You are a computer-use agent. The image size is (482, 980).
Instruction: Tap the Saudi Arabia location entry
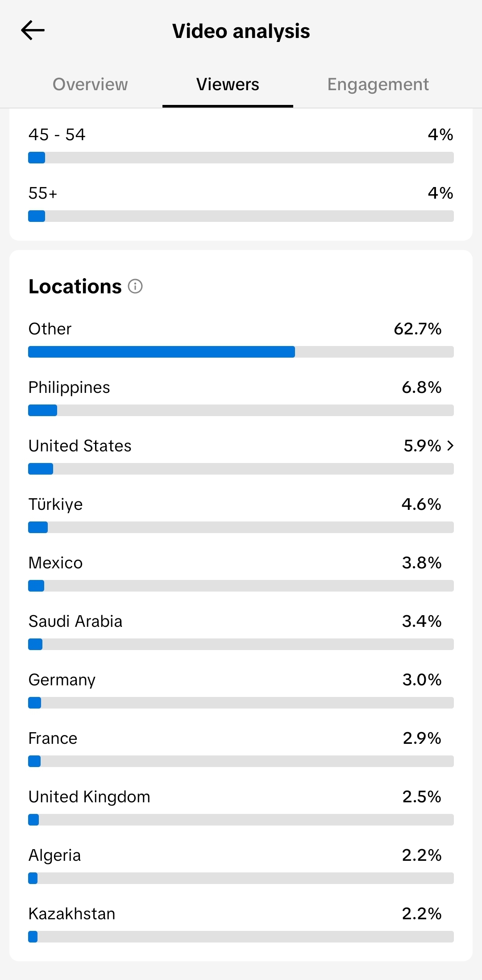coord(241,631)
